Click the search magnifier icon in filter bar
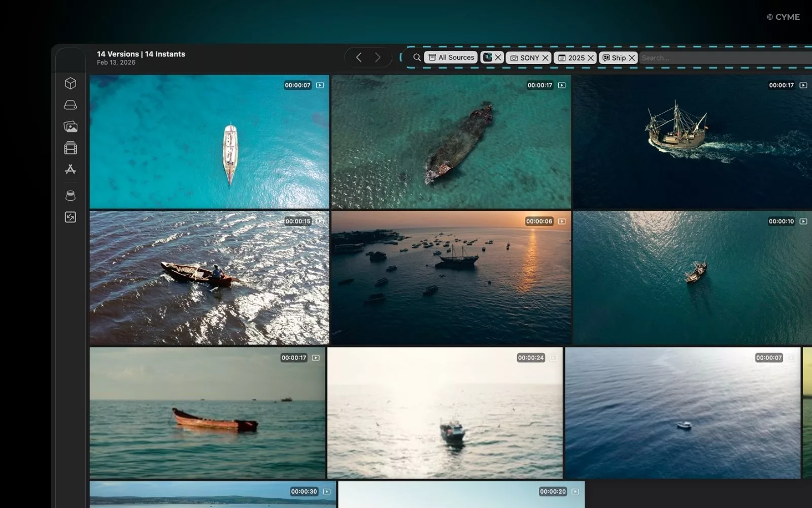812x508 pixels. click(416, 57)
